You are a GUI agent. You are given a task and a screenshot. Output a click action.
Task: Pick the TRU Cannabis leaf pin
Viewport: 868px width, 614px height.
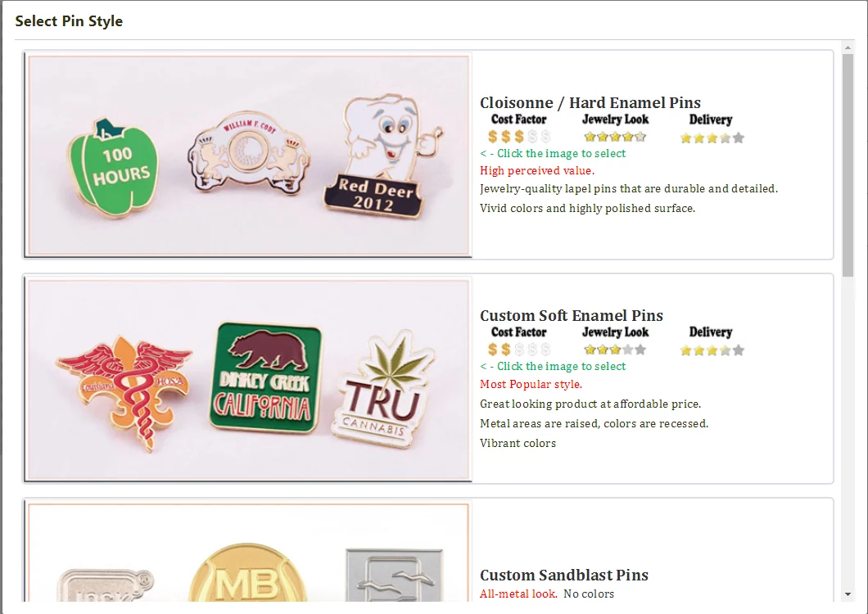tap(383, 389)
